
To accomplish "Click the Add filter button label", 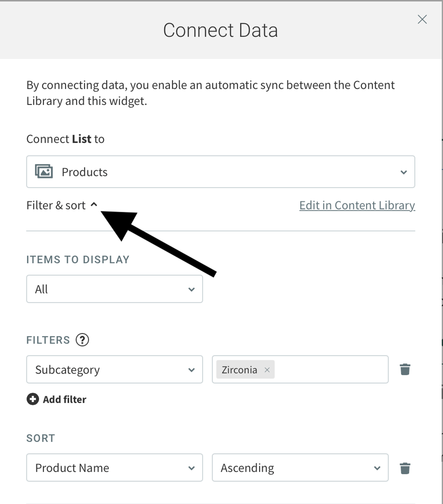I will click(65, 399).
